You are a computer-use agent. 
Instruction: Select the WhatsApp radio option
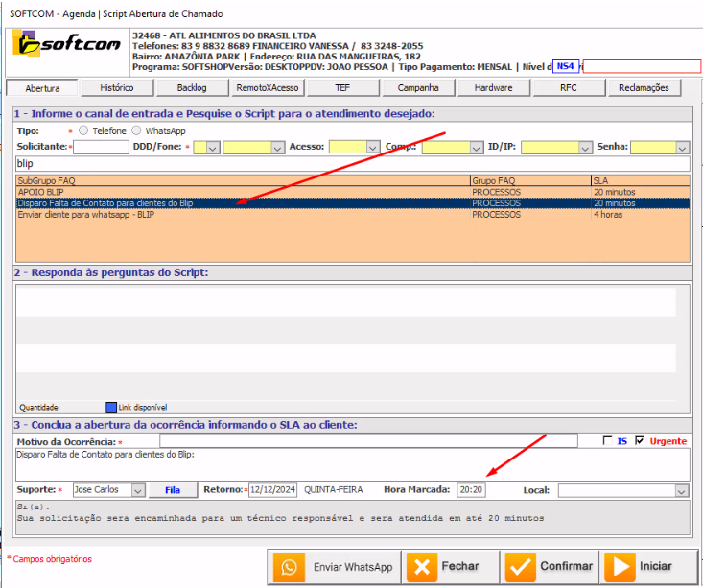point(136,130)
